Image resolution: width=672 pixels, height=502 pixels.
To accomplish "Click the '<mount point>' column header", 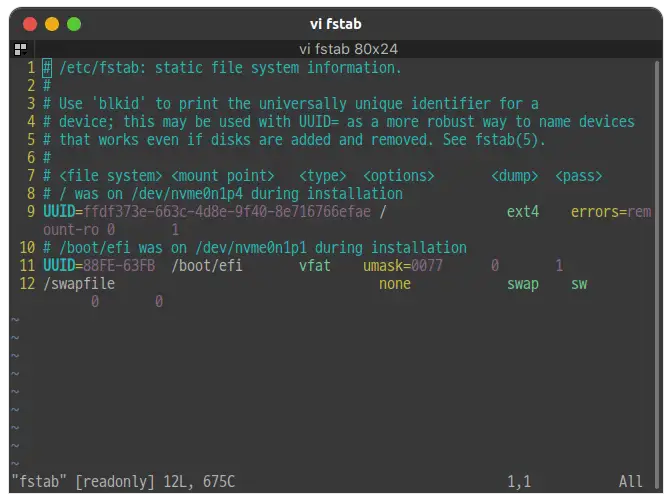I will [222, 176].
